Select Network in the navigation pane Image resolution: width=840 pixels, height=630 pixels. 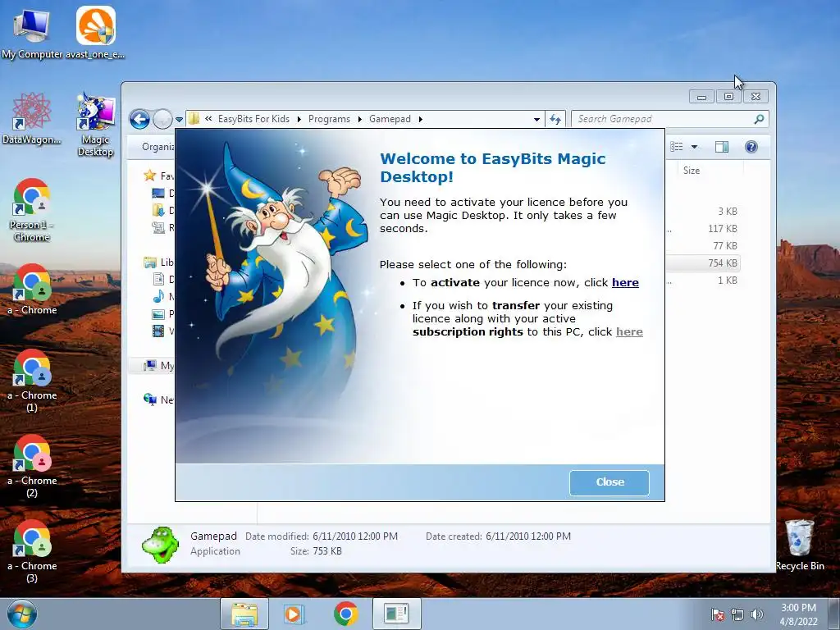point(158,399)
